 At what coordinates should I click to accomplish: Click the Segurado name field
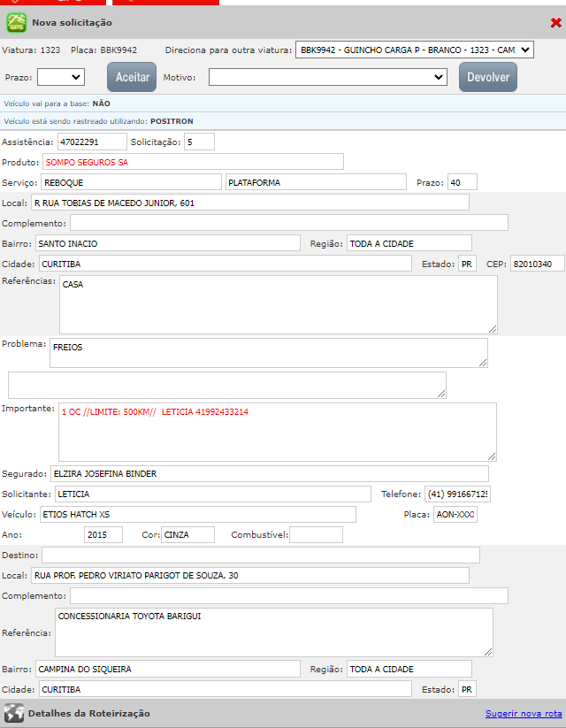pos(268,474)
